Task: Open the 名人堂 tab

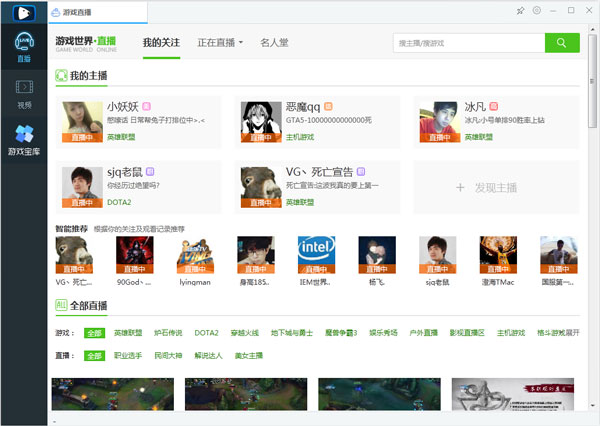Action: (x=274, y=43)
